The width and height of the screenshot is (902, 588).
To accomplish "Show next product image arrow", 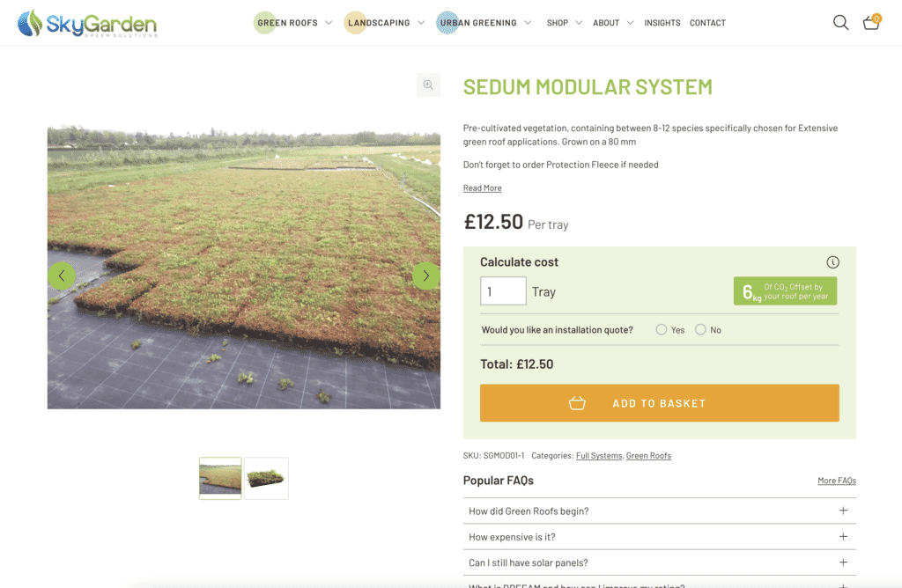I will tap(426, 276).
